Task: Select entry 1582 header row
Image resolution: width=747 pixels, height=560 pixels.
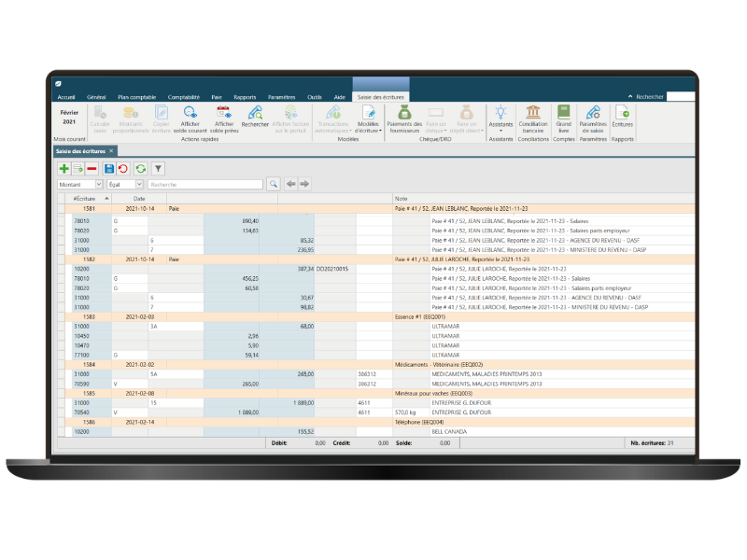Action: tap(380, 259)
